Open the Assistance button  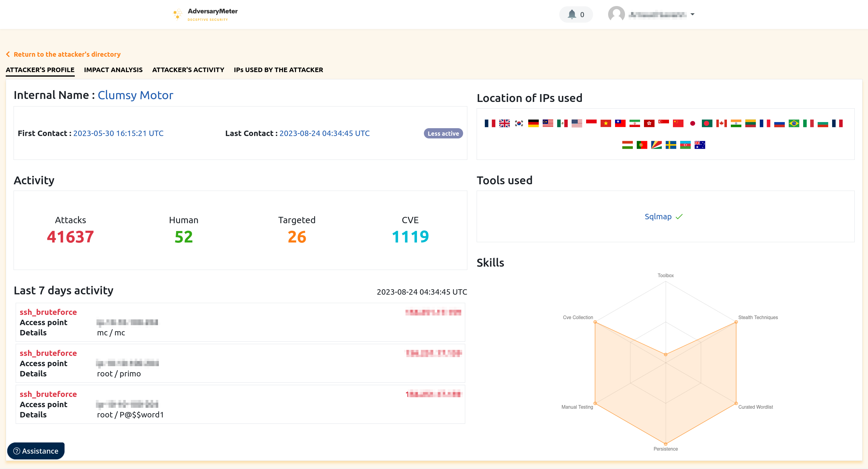pos(36,451)
